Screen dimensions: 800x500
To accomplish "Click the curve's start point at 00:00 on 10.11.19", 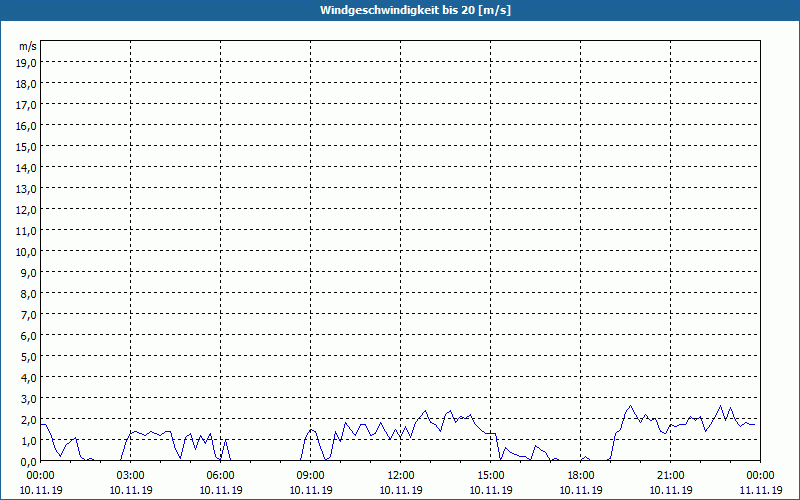I will coord(41,424).
